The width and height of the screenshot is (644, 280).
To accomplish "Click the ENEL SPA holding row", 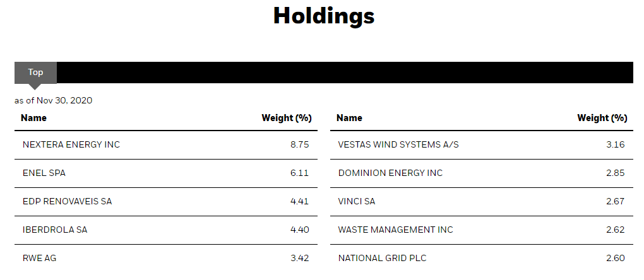I will point(166,173).
